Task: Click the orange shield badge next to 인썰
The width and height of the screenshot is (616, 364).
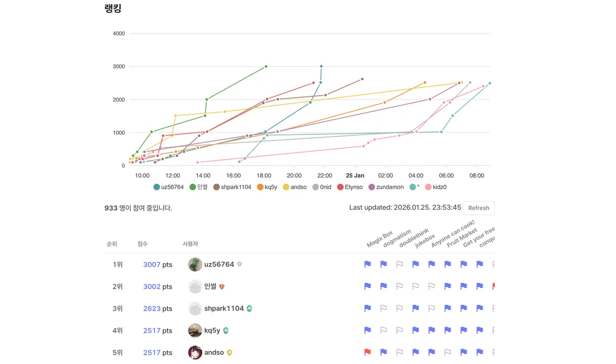Action: (222, 287)
